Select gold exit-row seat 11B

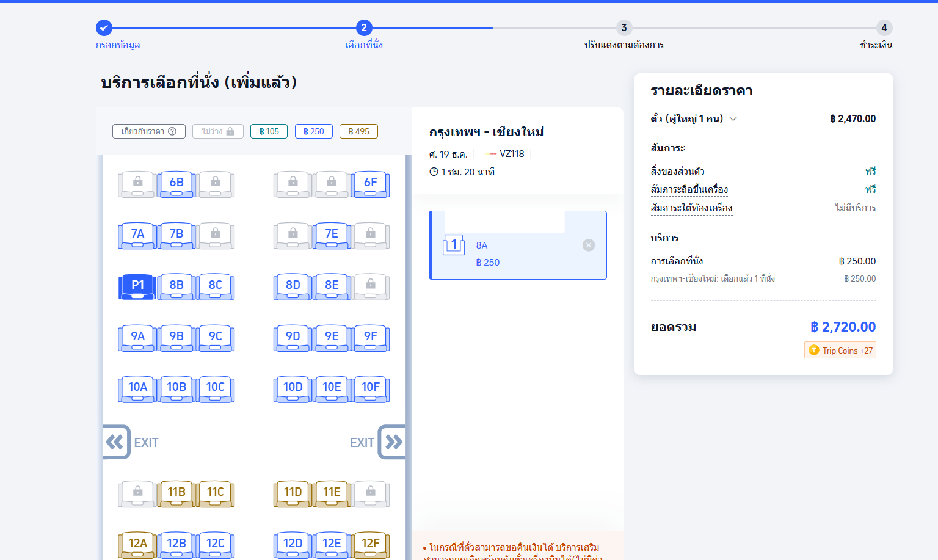tap(176, 493)
